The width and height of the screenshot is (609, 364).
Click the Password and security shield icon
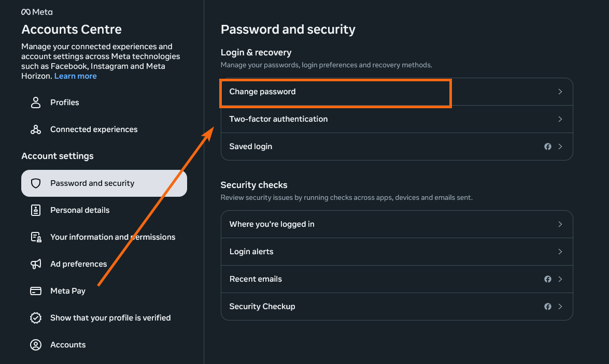[36, 183]
